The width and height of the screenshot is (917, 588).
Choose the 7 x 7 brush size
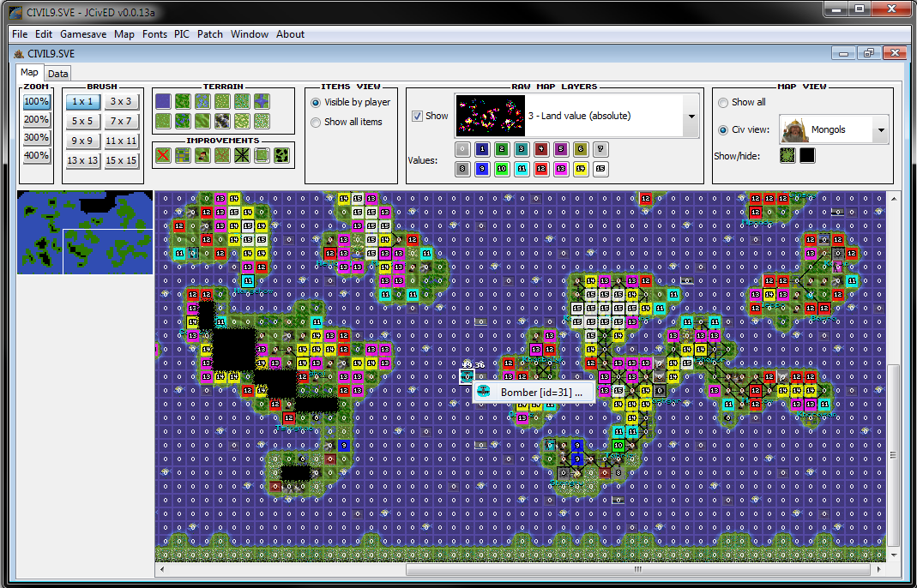[121, 121]
